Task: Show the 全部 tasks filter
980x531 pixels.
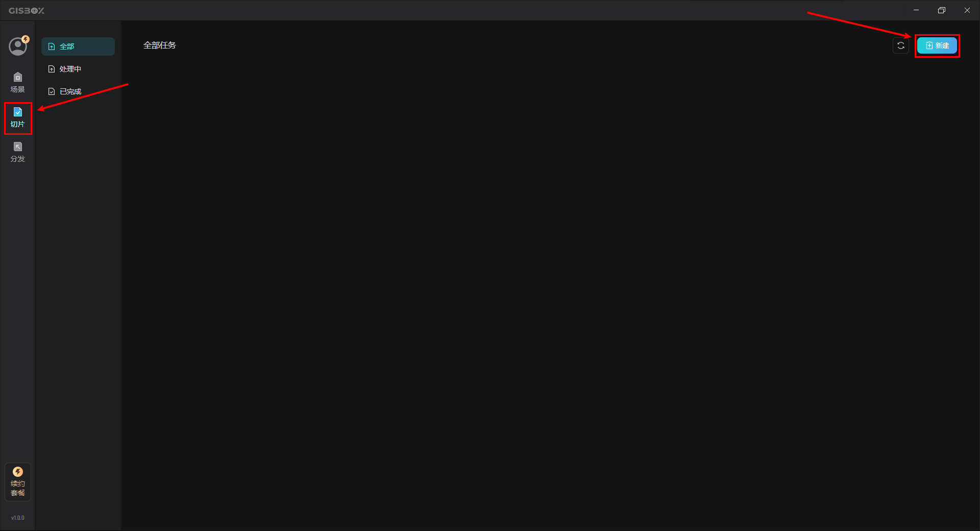Action: [x=78, y=46]
